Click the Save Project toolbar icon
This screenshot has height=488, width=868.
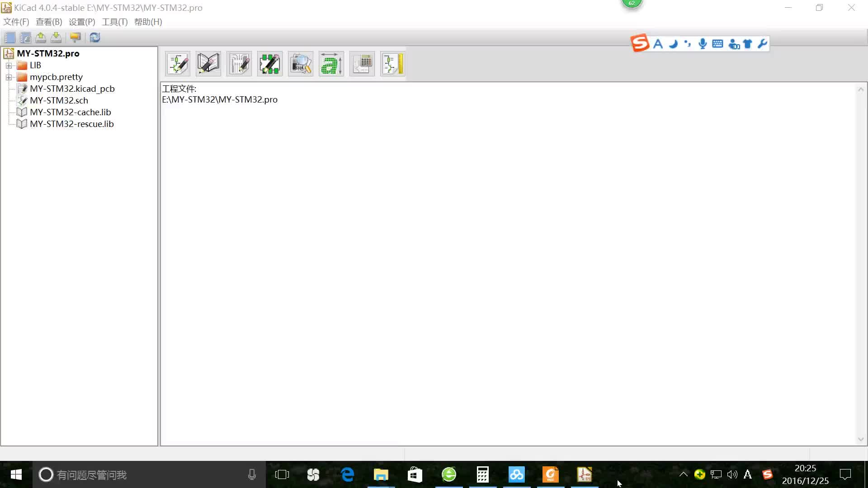coord(56,38)
